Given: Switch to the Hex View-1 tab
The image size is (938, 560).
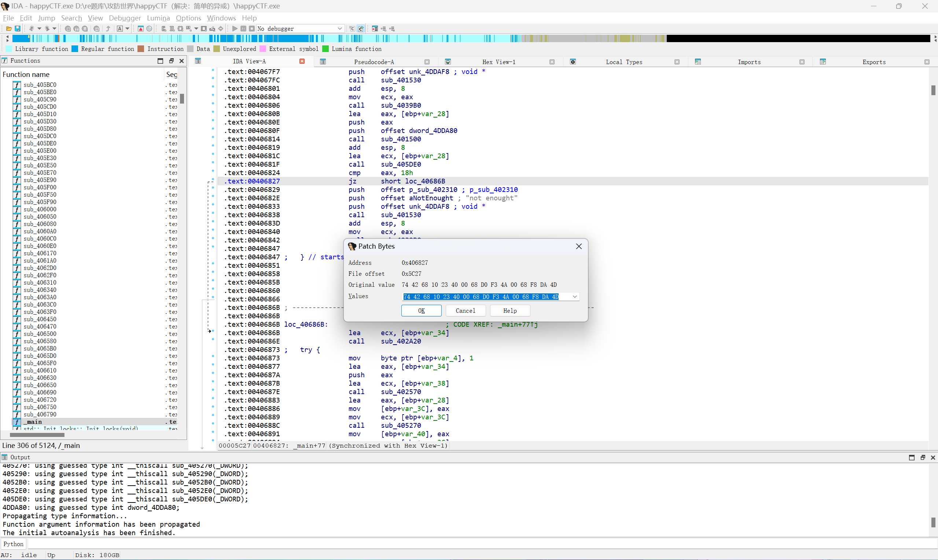Looking at the screenshot, I should (499, 62).
